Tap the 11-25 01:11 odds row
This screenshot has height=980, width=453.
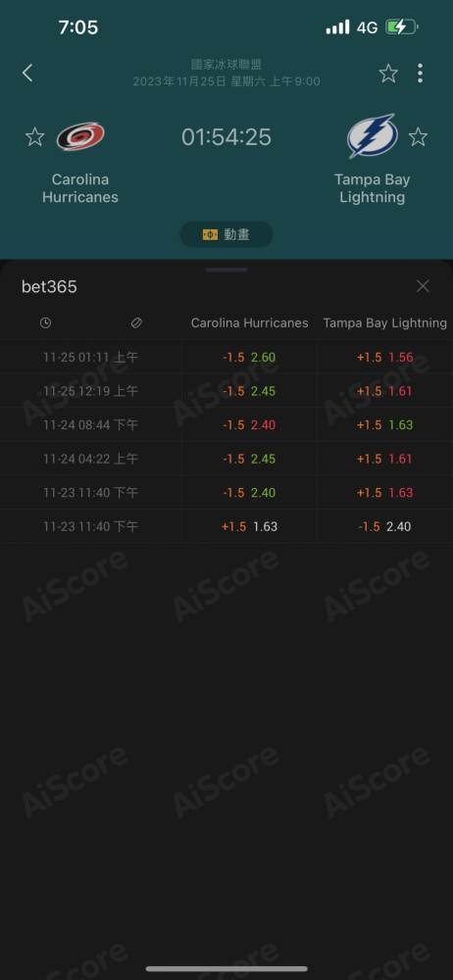pyautogui.click(x=226, y=357)
